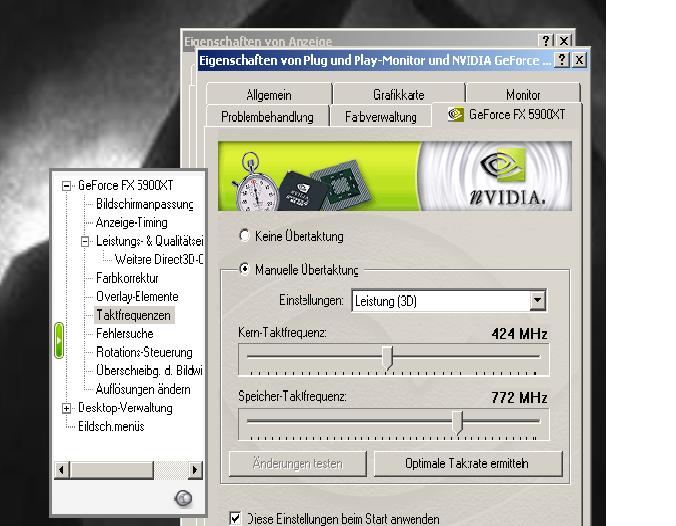676x526 pixels.
Task: Switch to the Grafikkarte tab
Action: [399, 94]
